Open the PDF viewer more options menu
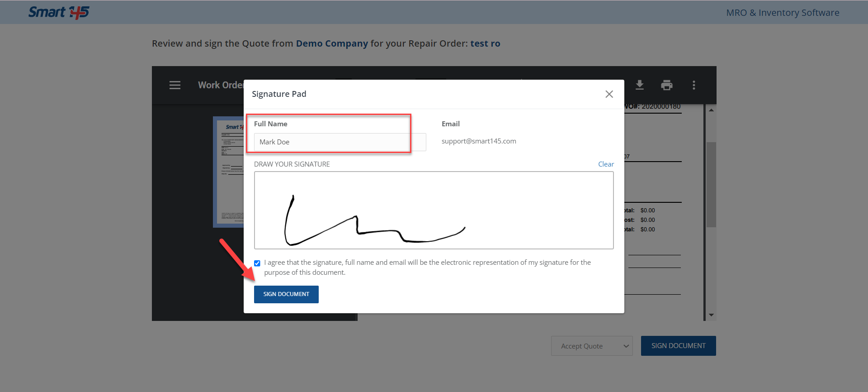 click(x=694, y=85)
